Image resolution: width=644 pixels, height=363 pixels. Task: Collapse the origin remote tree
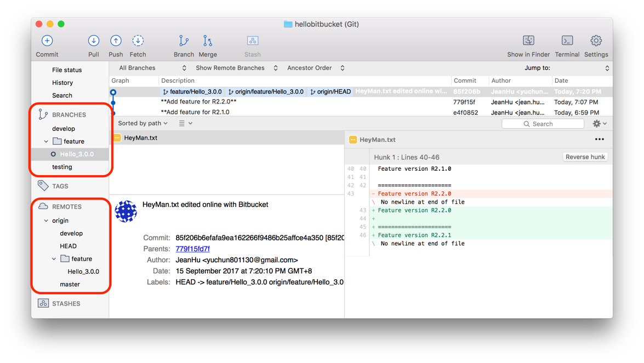pyautogui.click(x=46, y=221)
